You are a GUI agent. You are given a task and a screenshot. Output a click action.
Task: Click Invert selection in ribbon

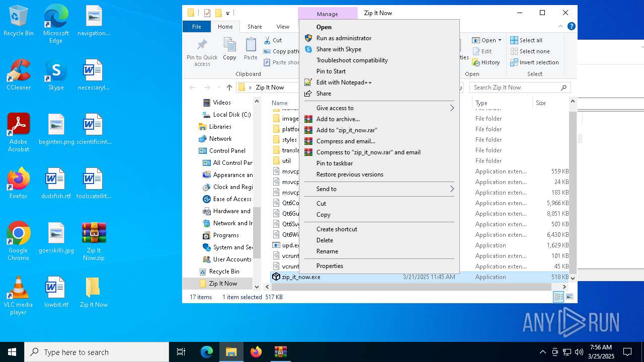[534, 62]
